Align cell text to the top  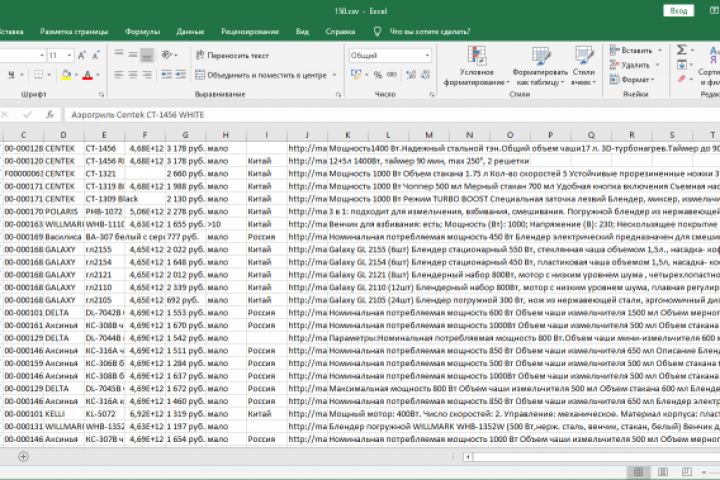tap(118, 55)
